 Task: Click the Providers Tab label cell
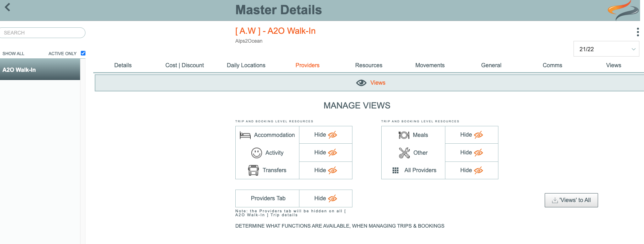(268, 198)
